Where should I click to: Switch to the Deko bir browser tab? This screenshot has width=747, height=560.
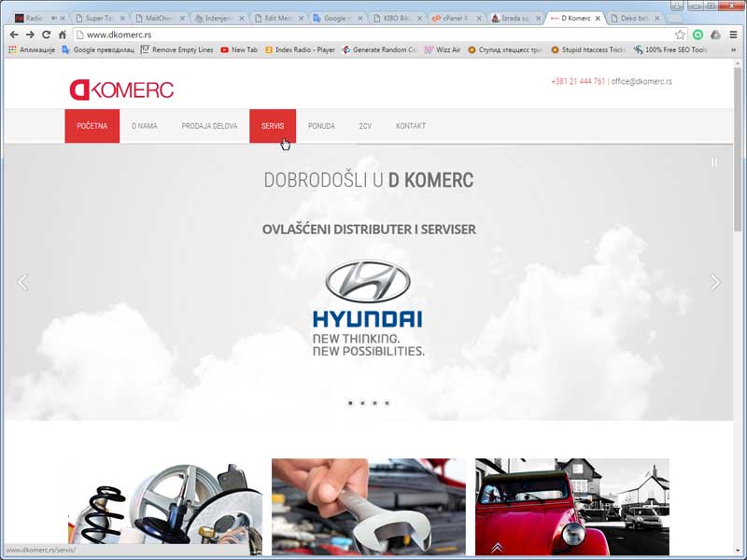click(x=633, y=18)
